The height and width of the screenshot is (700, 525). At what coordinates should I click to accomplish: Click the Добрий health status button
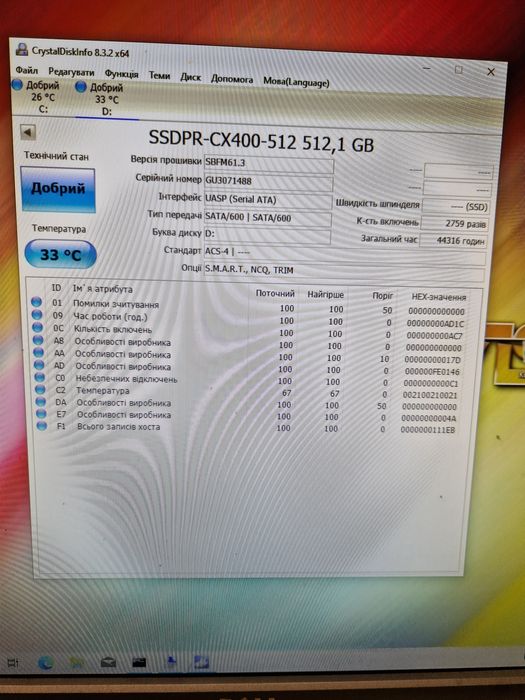58,190
